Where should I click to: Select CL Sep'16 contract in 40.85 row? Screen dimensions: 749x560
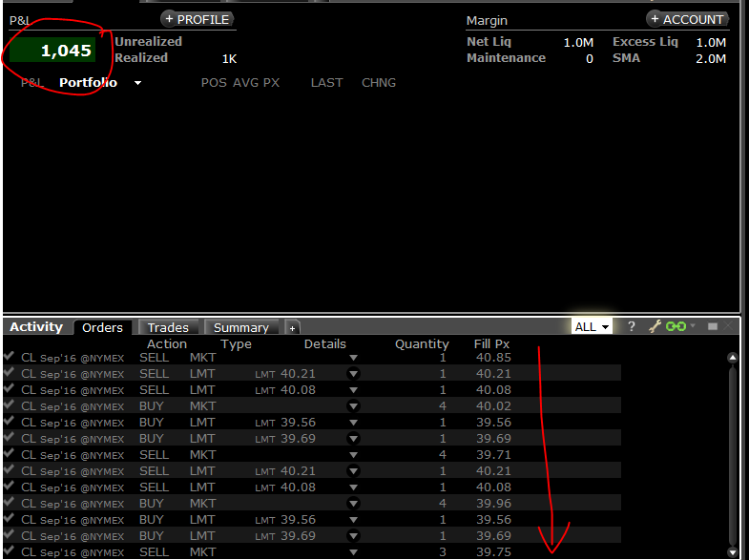pos(73,358)
